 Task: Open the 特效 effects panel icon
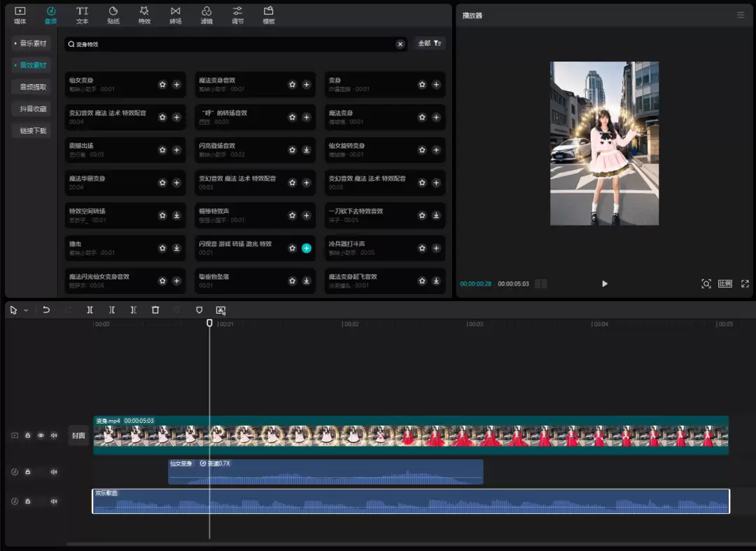[x=144, y=15]
